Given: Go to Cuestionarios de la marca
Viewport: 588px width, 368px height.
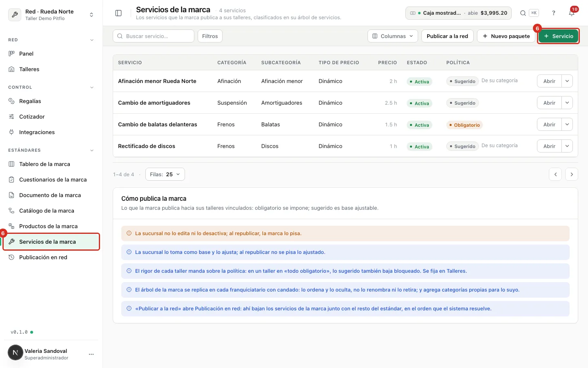Looking at the screenshot, I should pos(51,180).
